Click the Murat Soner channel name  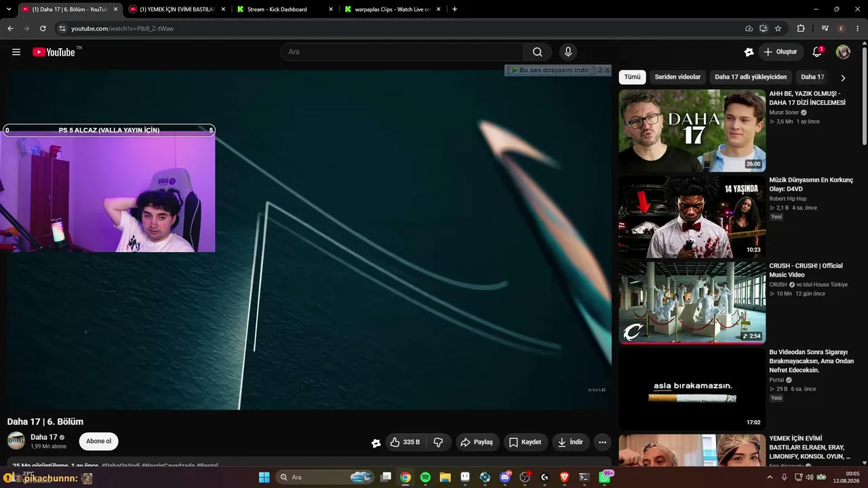point(784,113)
